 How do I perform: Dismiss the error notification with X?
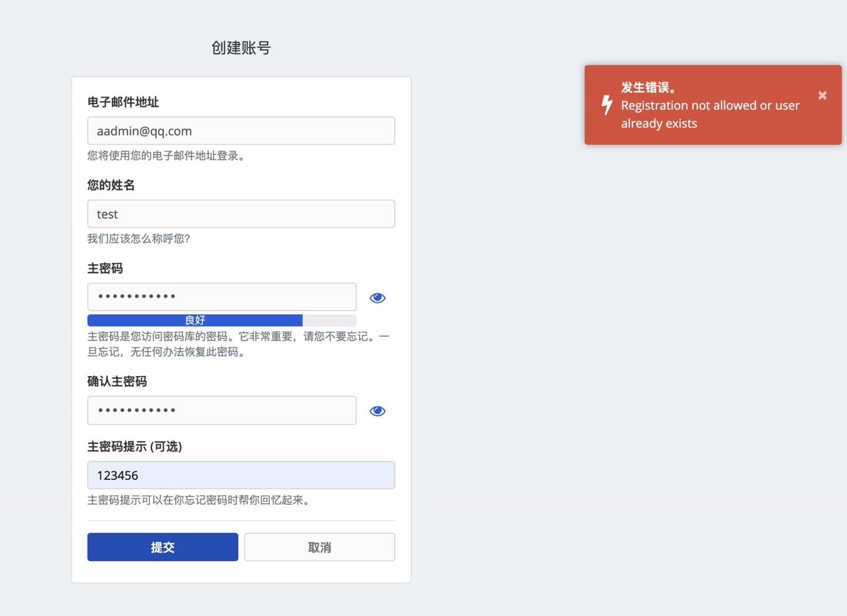tap(822, 95)
